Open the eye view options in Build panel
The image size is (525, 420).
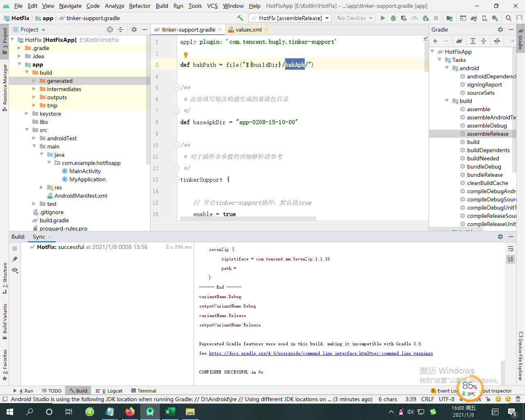(x=15, y=270)
